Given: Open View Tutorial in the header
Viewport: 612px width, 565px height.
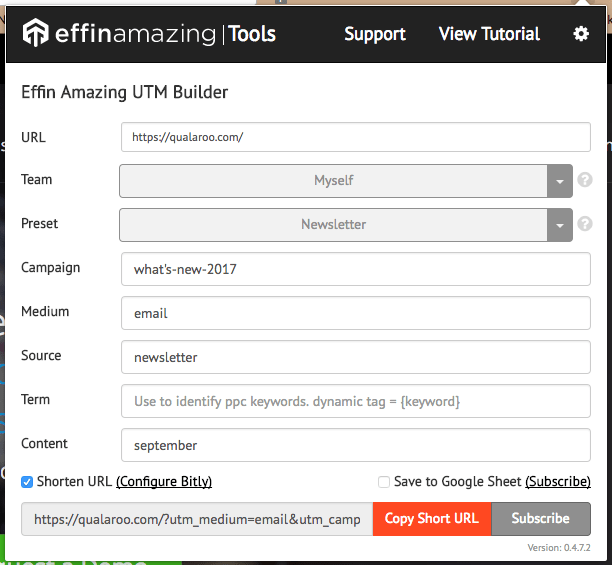Looking at the screenshot, I should [489, 34].
